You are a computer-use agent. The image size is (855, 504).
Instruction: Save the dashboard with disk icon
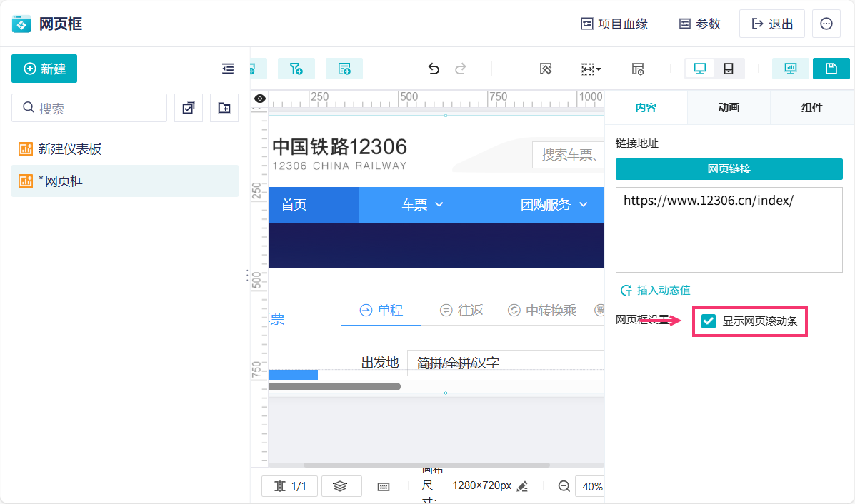coord(831,69)
